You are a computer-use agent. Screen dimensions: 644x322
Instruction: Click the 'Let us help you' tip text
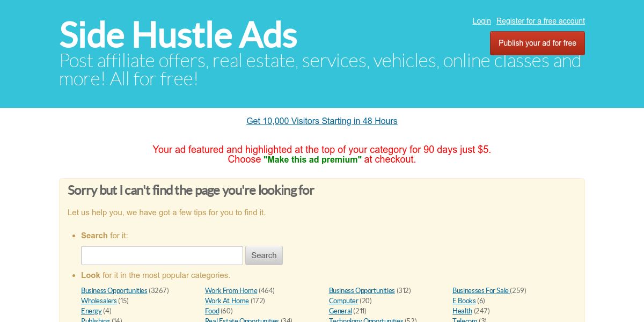(x=166, y=213)
